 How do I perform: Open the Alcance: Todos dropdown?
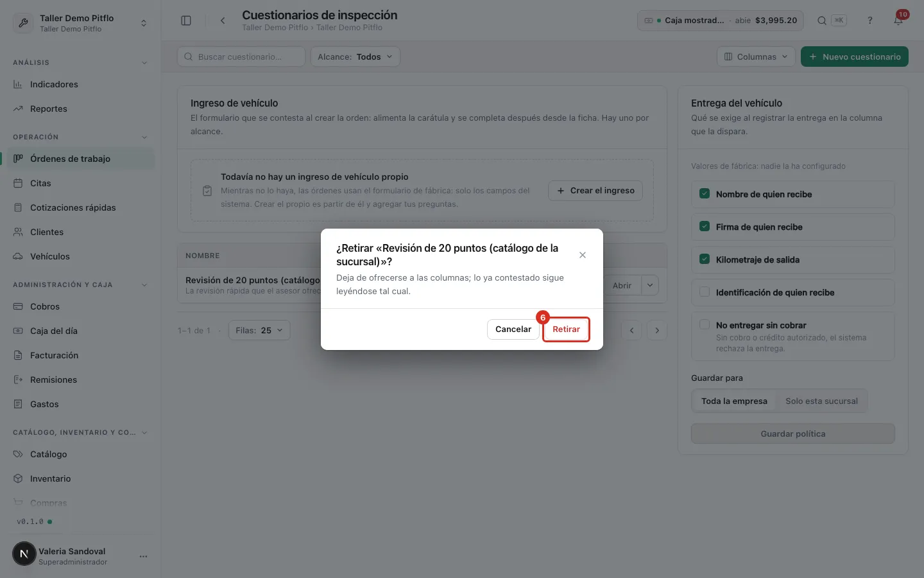[355, 57]
